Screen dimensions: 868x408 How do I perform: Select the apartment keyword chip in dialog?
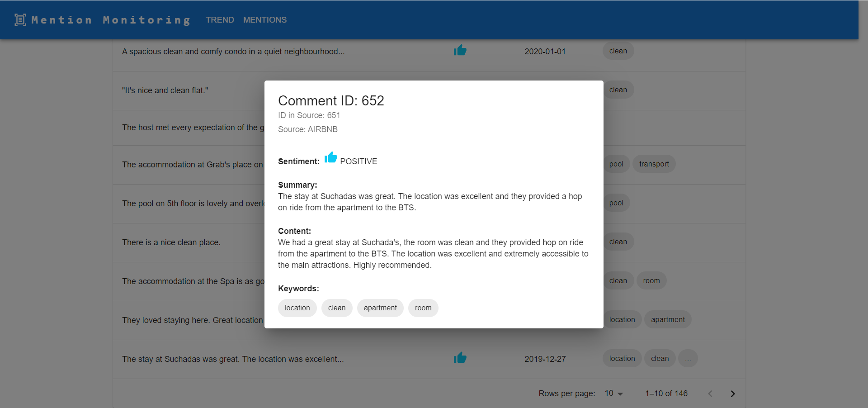tap(380, 308)
